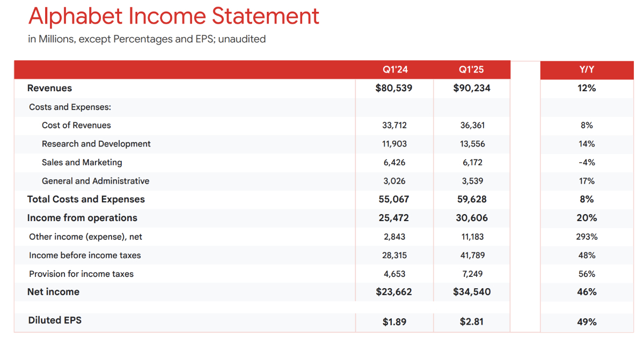Click Total Costs and Expenses label
Image resolution: width=644 pixels, height=337 pixels.
(x=86, y=199)
